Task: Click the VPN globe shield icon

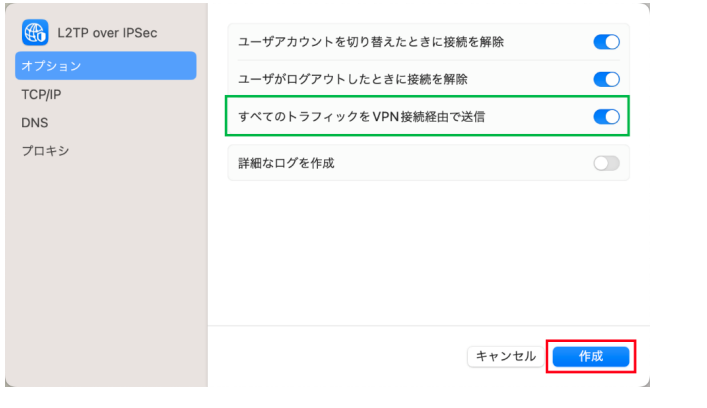Action: click(x=35, y=32)
